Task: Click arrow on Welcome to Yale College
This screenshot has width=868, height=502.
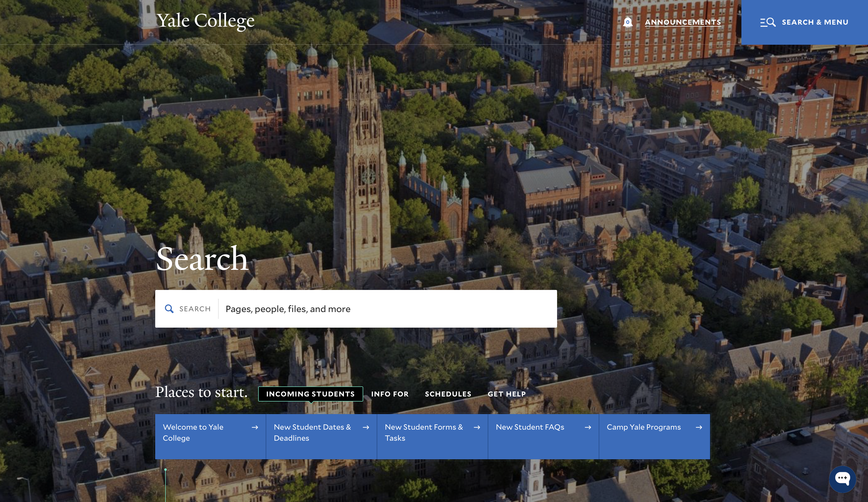Action: (255, 427)
